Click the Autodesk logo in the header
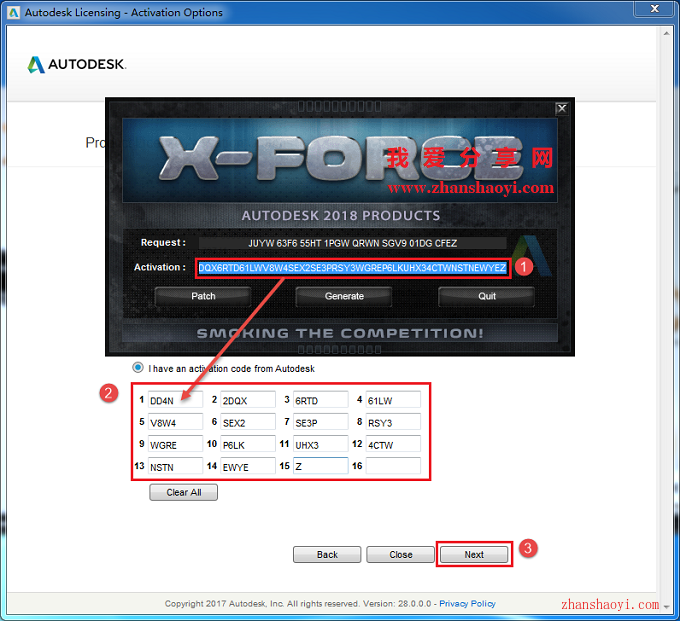Viewport: 680px width, 621px height. pos(77,64)
